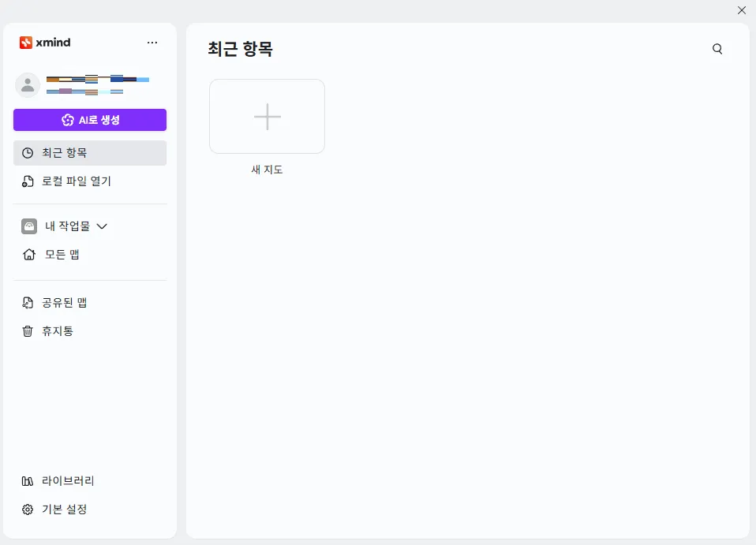Screen dimensions: 756x545
Task: Click the trash bin icon beside 휴지통
Action: click(x=28, y=330)
